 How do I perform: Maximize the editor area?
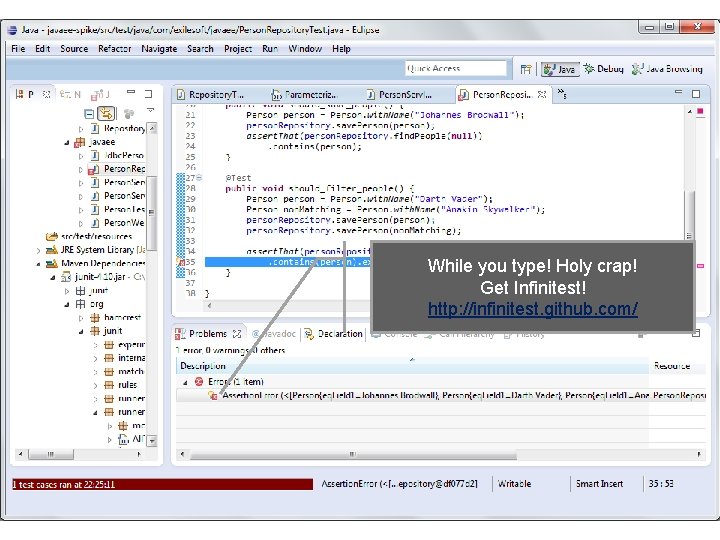pyautogui.click(x=696, y=94)
